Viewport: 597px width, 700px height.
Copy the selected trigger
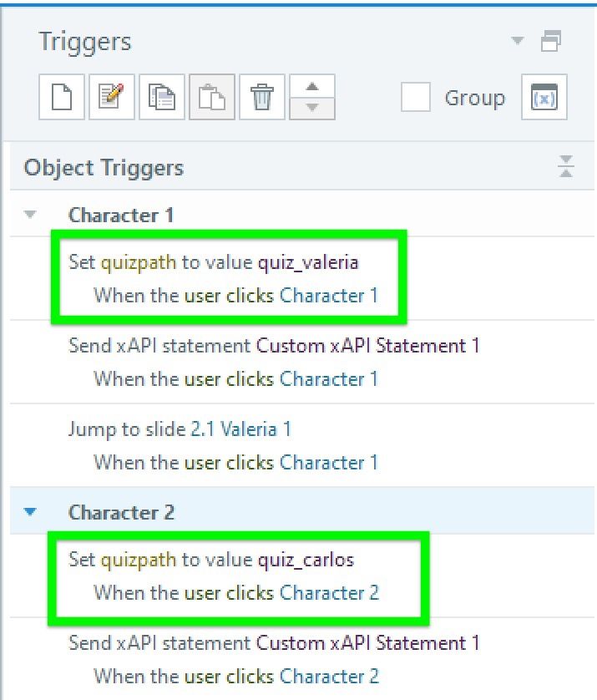pyautogui.click(x=162, y=98)
